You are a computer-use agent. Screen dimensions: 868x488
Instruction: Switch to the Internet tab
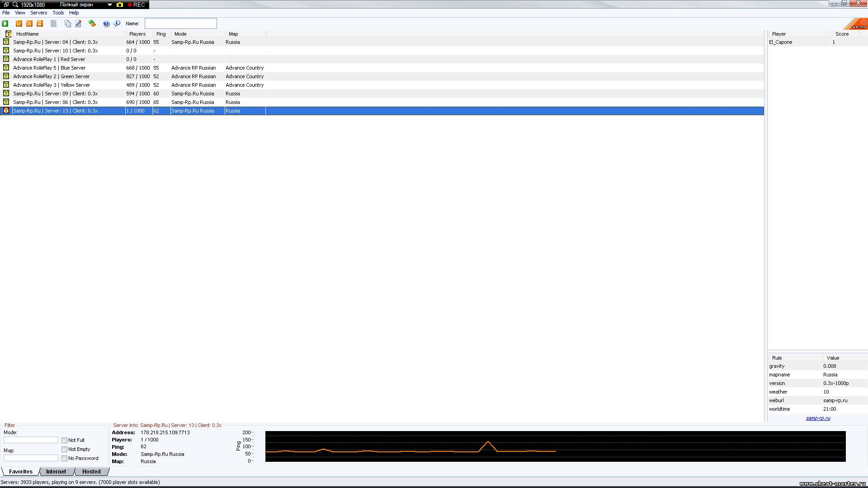56,471
